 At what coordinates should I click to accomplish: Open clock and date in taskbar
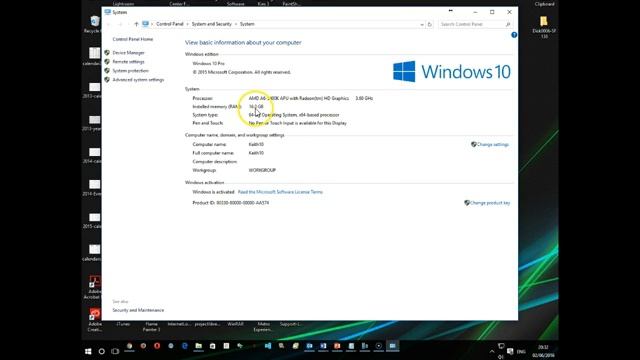point(543,351)
